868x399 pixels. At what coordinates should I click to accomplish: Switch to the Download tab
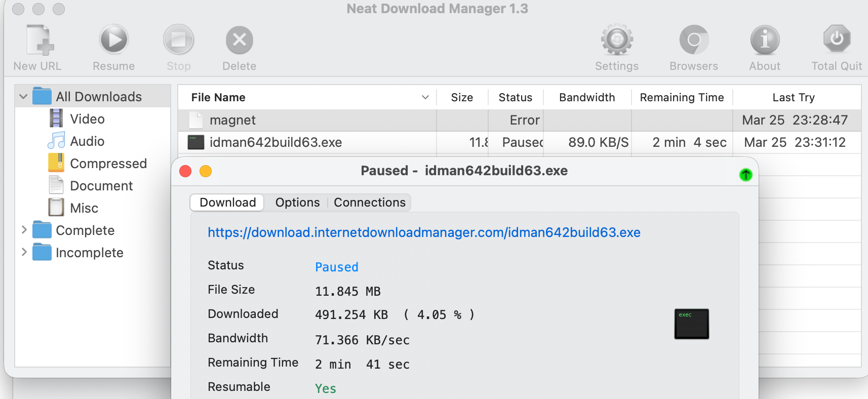point(227,203)
